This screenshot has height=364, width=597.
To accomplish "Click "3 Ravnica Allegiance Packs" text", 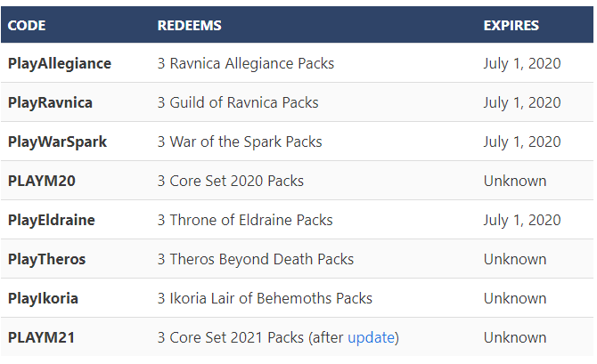I will coord(246,63).
